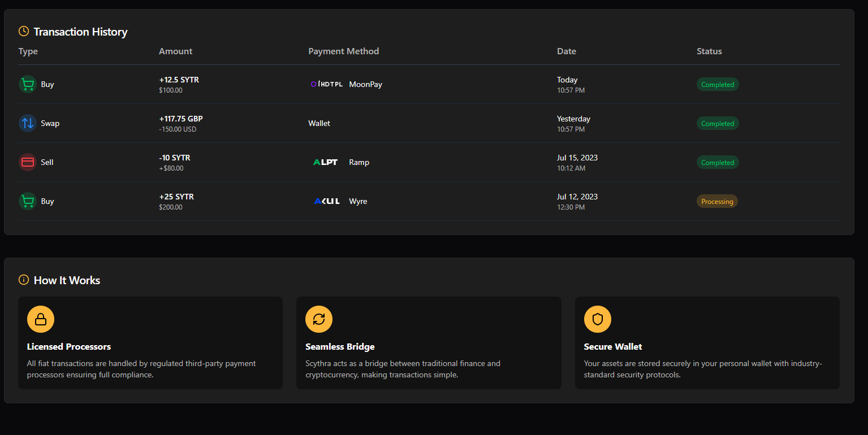The width and height of the screenshot is (868, 435).
Task: Click the red Sell card icon
Action: [27, 162]
